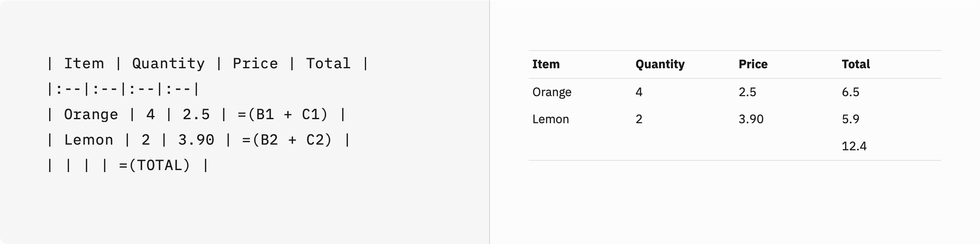Screen dimensions: 980x244
Task: Click the Quantity column header in preview
Action: pos(660,64)
